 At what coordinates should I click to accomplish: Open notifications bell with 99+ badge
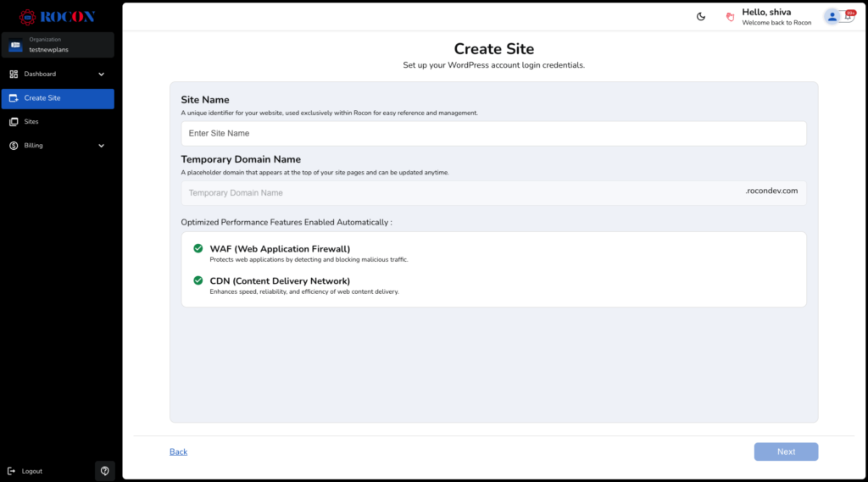(848, 16)
